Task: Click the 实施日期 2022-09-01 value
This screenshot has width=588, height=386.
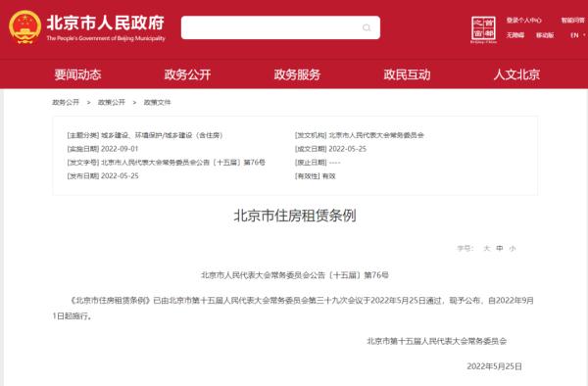Action: pyautogui.click(x=120, y=149)
